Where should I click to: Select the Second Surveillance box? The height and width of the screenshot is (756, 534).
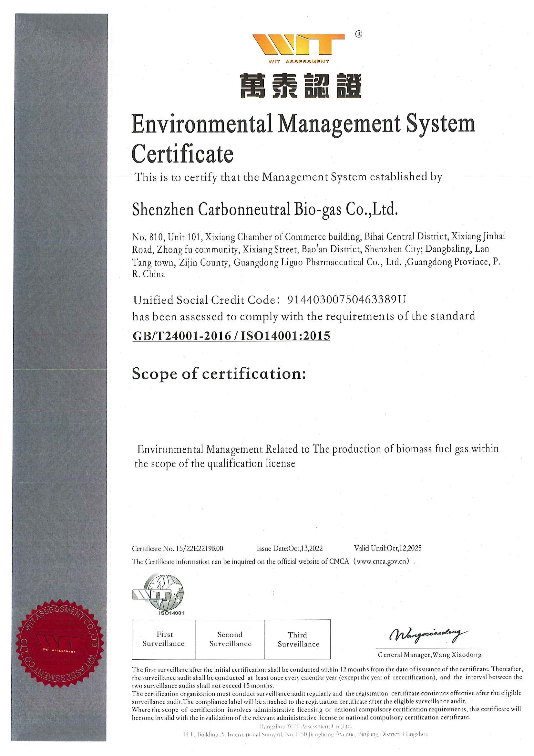230,639
